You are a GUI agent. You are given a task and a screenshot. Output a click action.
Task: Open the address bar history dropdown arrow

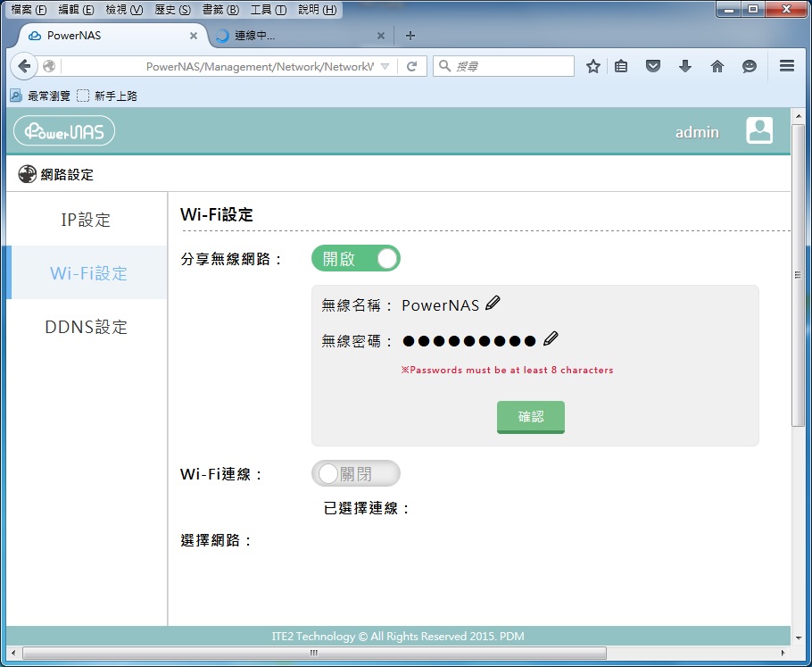pyautogui.click(x=385, y=66)
